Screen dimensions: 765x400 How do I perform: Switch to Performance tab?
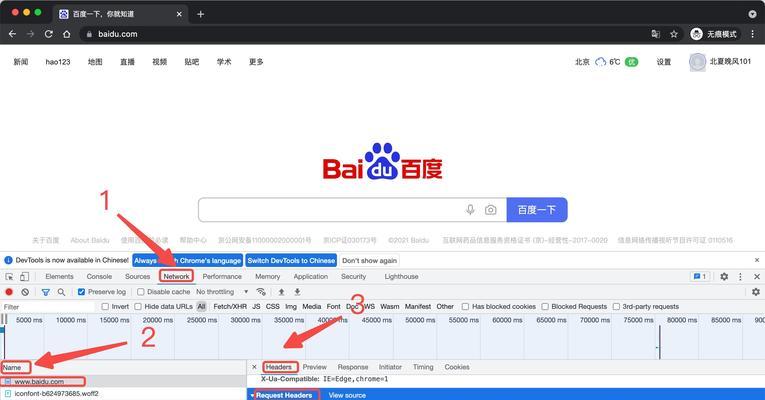tap(222, 277)
